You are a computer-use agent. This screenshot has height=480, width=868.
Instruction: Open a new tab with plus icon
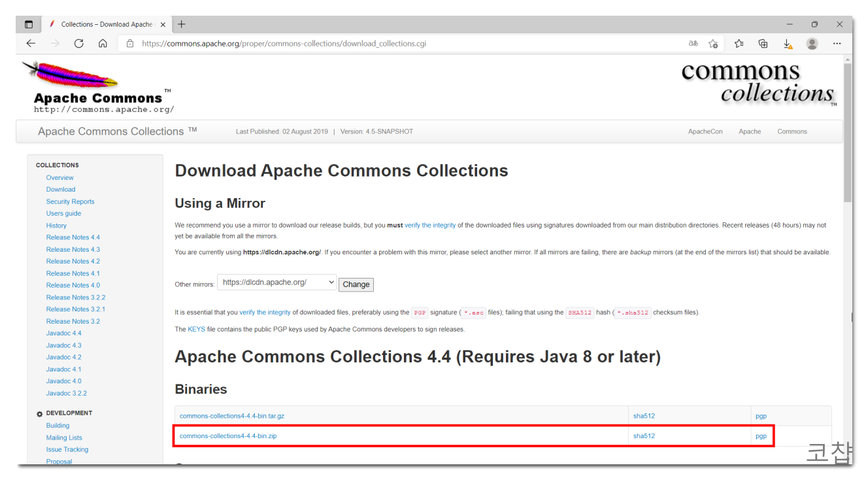(182, 24)
